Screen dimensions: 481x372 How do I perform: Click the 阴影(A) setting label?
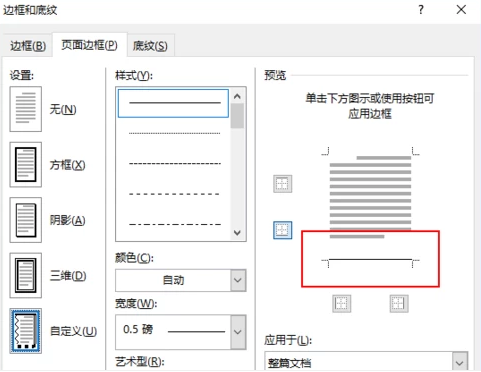pyautogui.click(x=67, y=220)
